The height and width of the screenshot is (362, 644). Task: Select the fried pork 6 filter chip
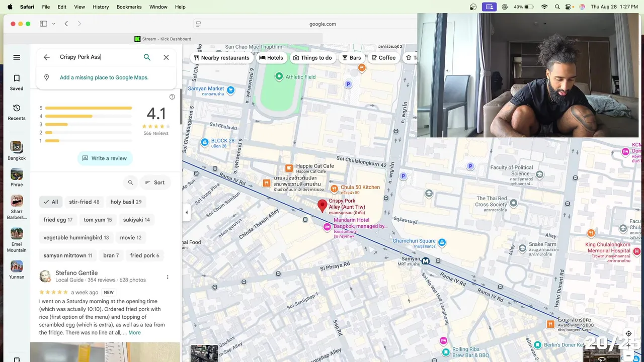pos(144,255)
